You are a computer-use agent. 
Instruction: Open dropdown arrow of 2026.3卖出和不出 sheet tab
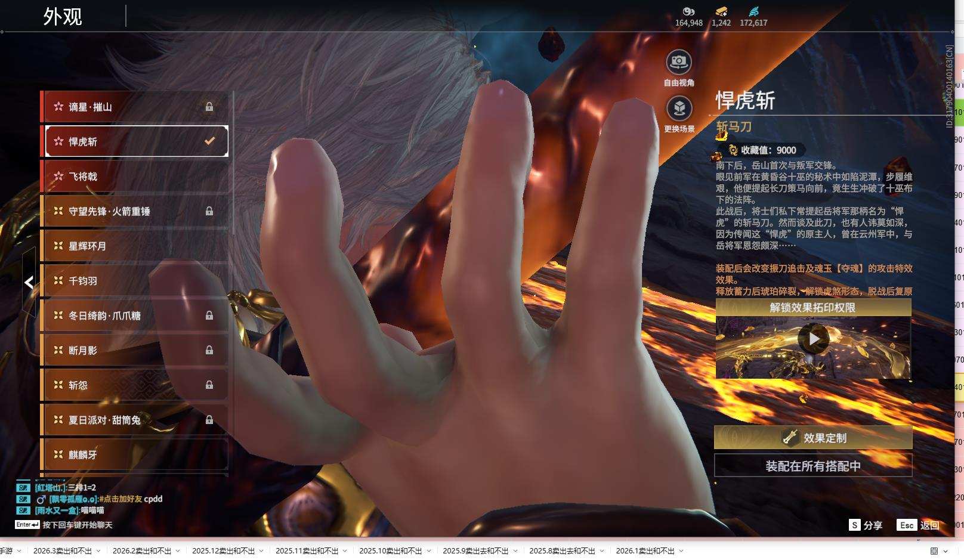point(98,551)
